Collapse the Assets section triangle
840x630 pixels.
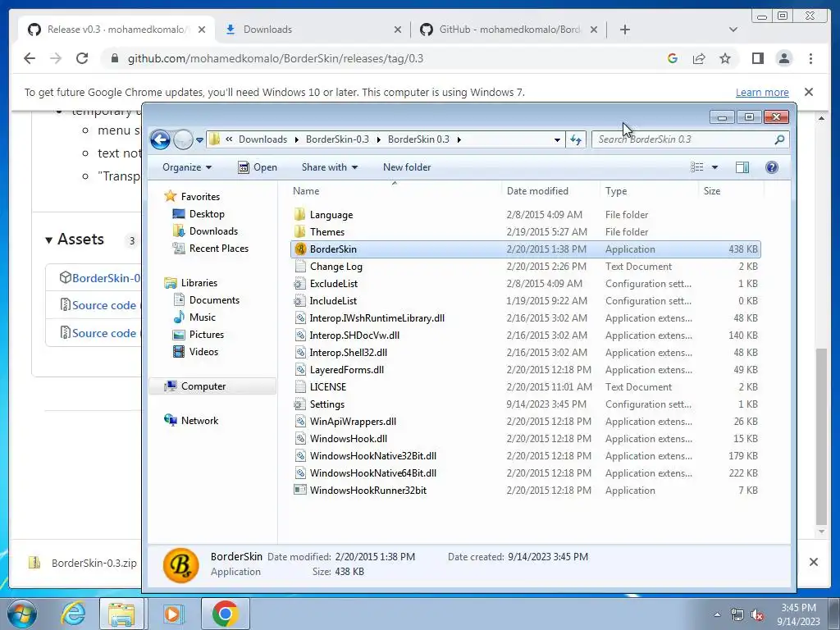48,240
